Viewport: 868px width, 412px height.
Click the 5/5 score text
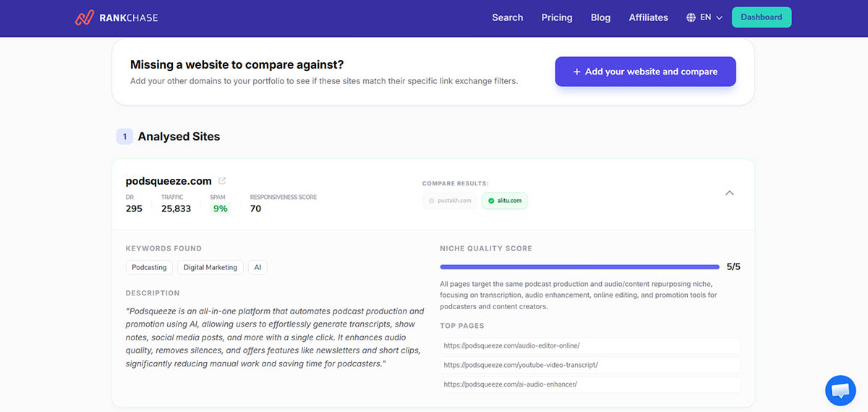733,266
